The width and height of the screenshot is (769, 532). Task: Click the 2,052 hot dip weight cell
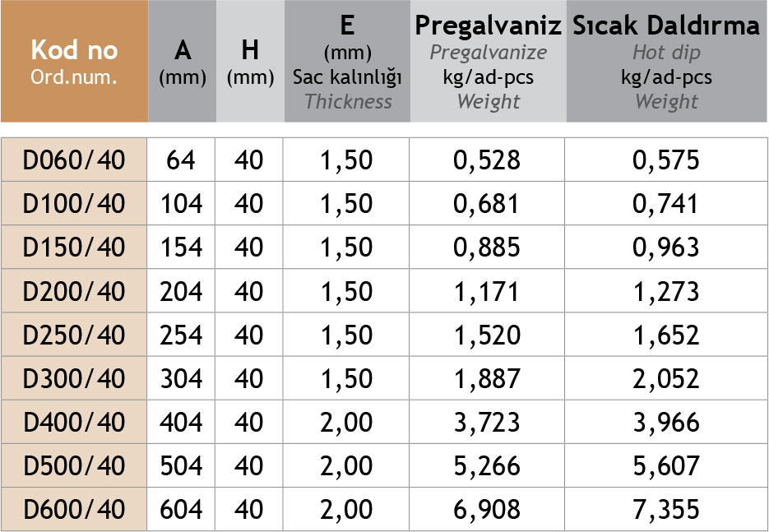click(x=666, y=378)
